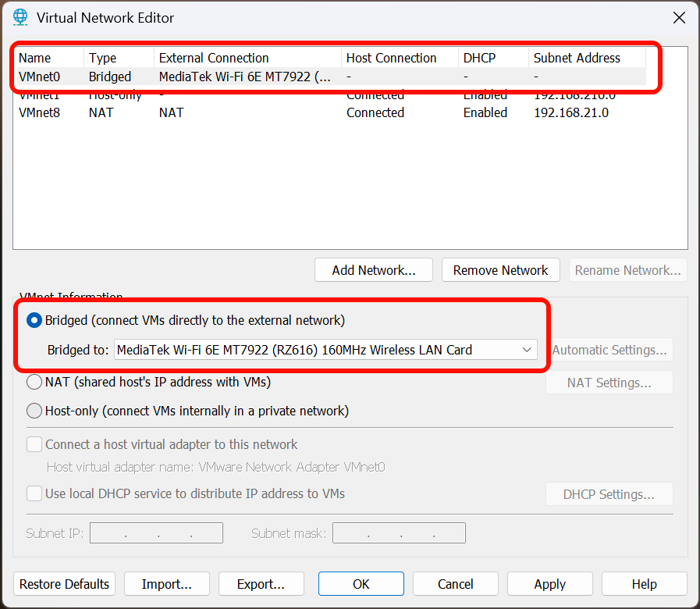This screenshot has height=609, width=700.
Task: Confirm with the OK button
Action: tap(361, 584)
